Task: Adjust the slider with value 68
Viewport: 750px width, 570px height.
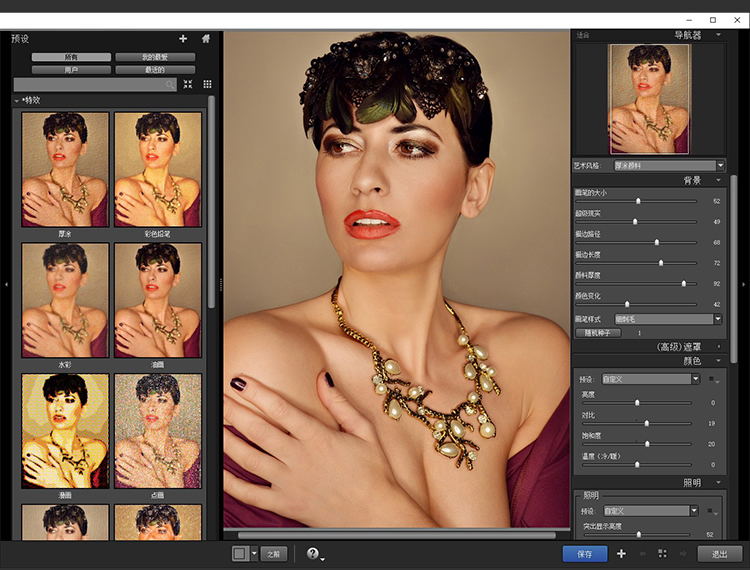Action: click(657, 242)
